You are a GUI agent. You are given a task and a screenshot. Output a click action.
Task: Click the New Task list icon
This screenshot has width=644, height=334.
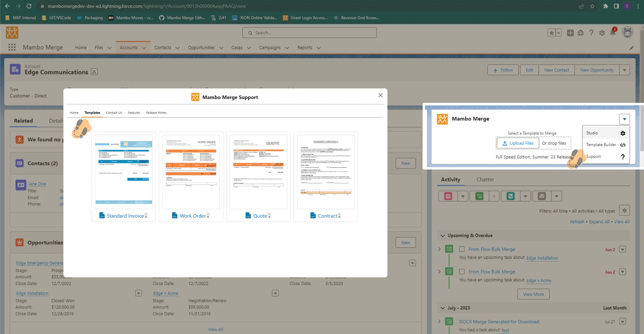(479, 196)
